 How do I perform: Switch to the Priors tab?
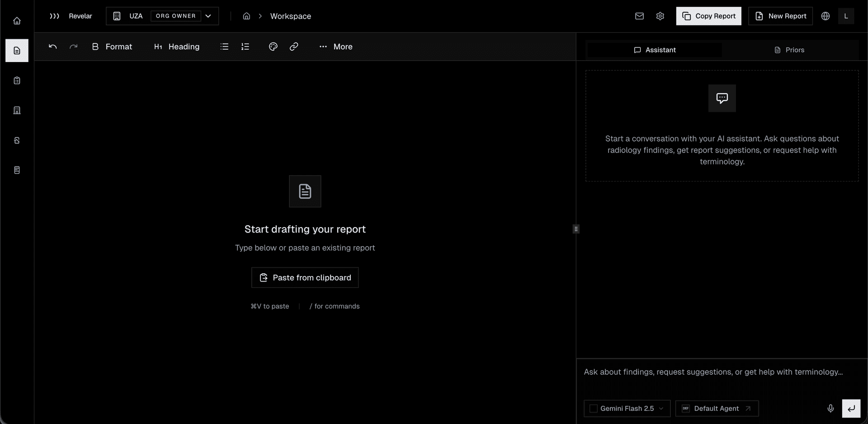click(789, 50)
